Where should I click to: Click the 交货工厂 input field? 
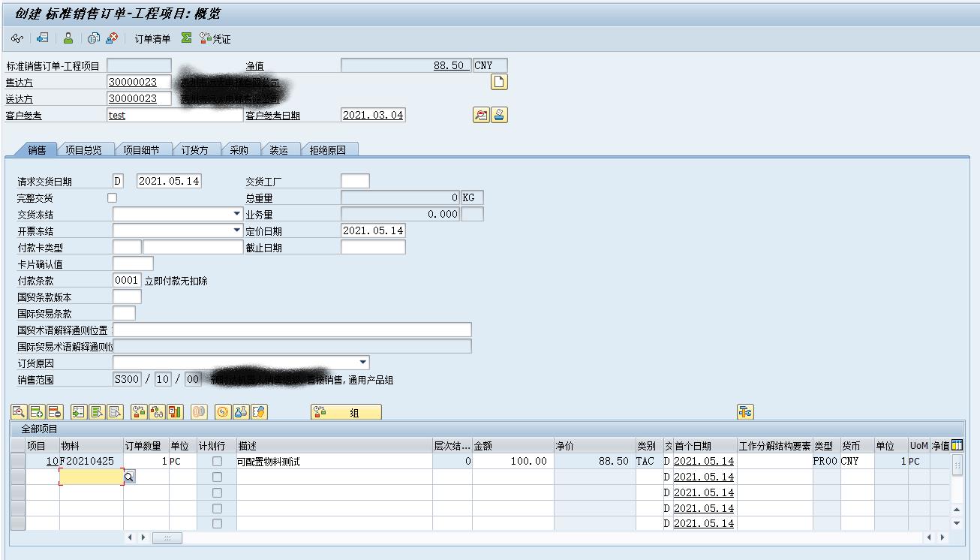[355, 181]
